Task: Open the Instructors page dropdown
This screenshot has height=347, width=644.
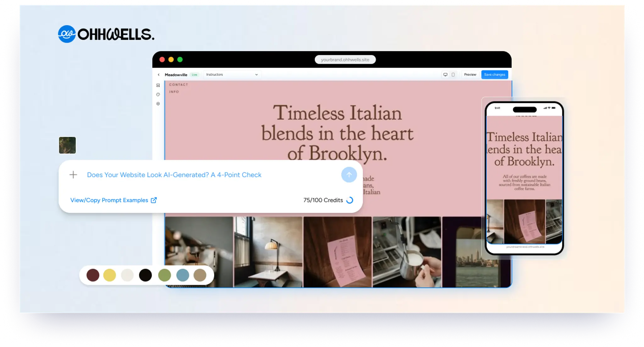Action: [x=232, y=75]
